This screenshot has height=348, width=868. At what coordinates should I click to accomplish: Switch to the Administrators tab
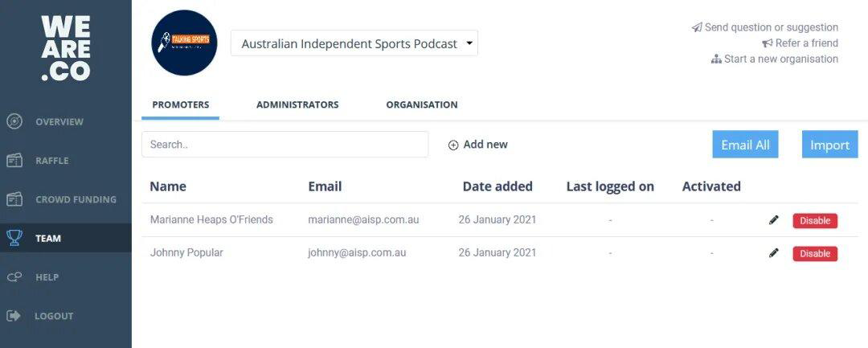pos(297,104)
